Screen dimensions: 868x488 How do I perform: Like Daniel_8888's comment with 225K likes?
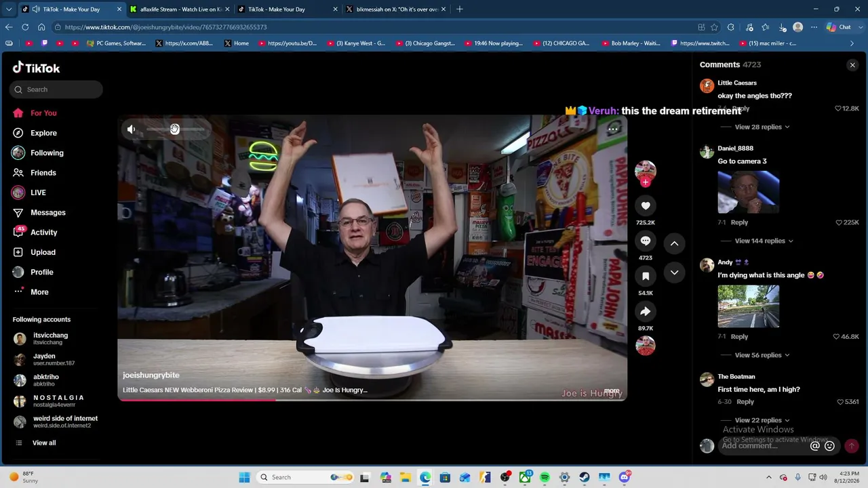[839, 222]
